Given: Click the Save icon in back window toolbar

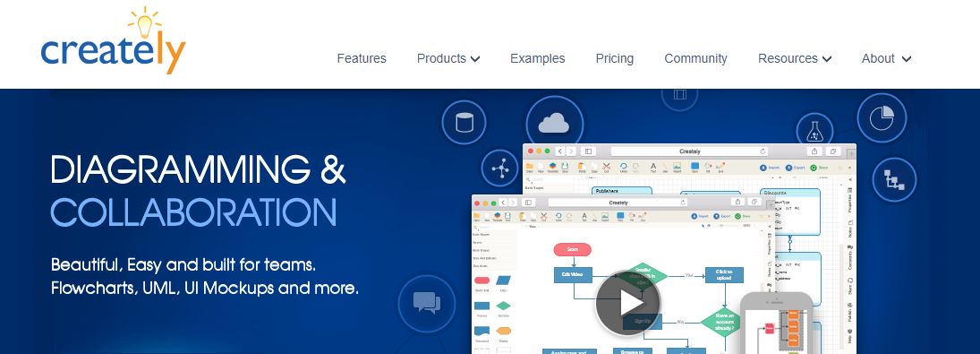Looking at the screenshot, I should tap(565, 167).
